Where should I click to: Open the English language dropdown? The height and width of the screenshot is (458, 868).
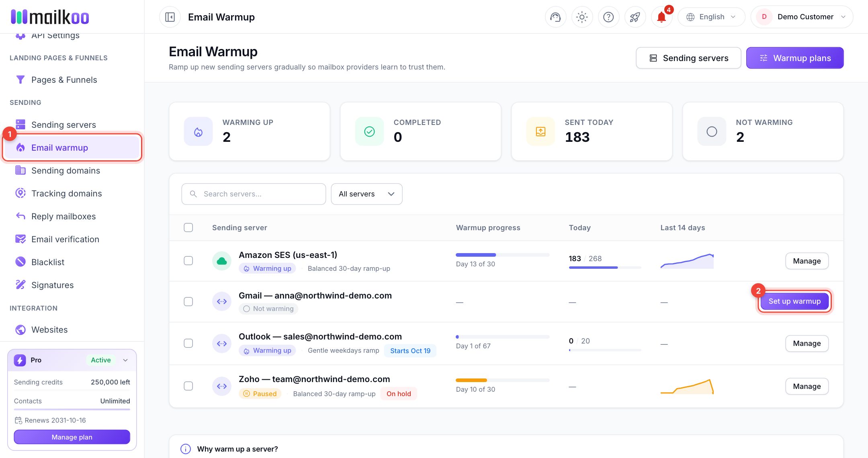point(711,17)
